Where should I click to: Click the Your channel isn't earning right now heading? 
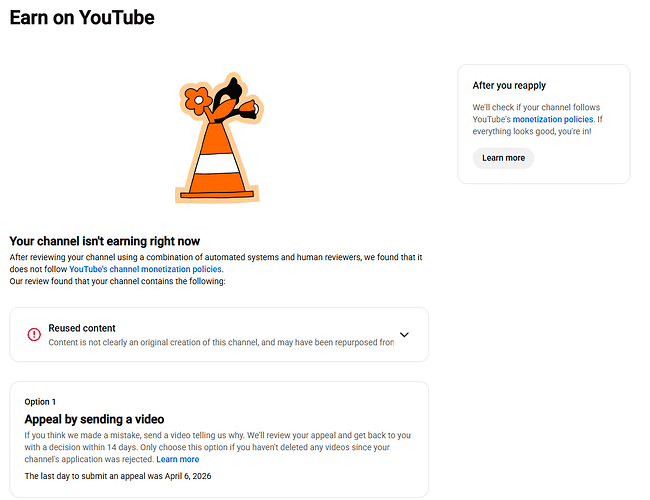pyautogui.click(x=104, y=241)
